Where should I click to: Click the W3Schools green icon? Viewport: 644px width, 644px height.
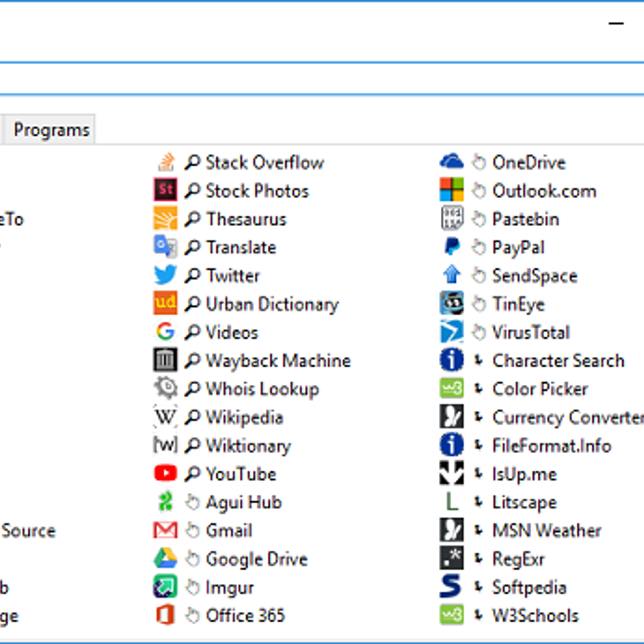click(452, 615)
